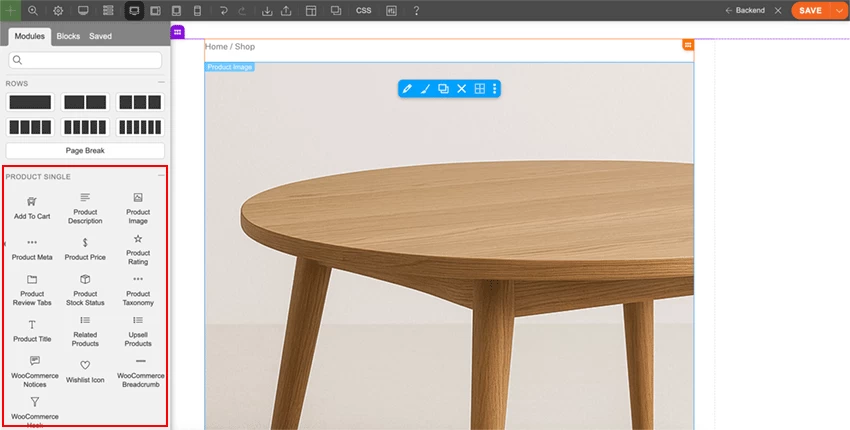The height and width of the screenshot is (430, 850).
Task: Select the Upsell Products module
Action: (138, 331)
